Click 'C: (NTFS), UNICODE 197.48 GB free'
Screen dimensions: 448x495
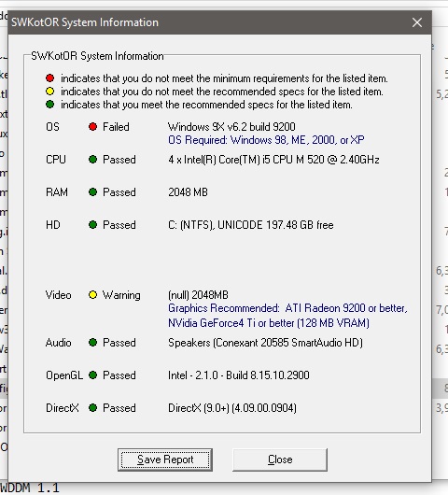point(251,225)
